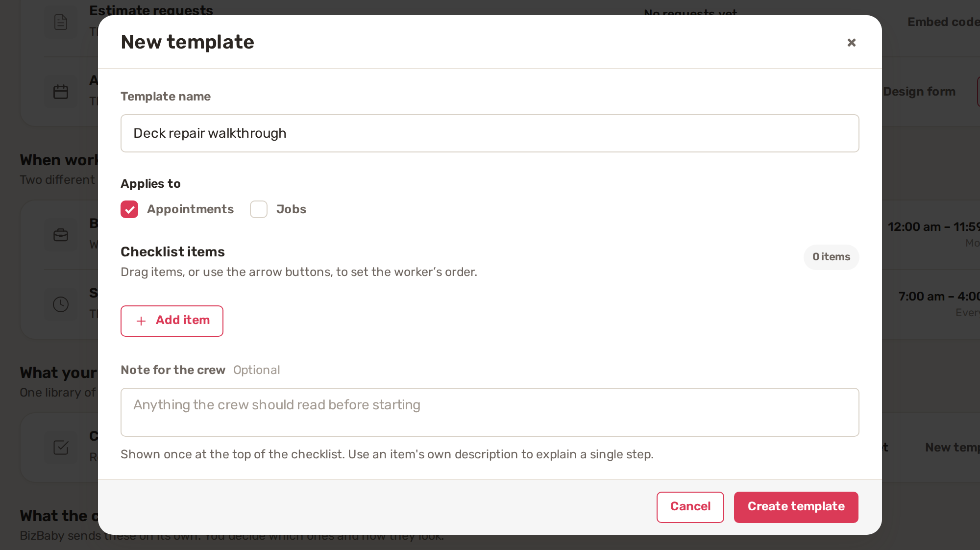Click the 12:00 am hours text in background
The height and width of the screenshot is (550, 980).
click(x=933, y=227)
